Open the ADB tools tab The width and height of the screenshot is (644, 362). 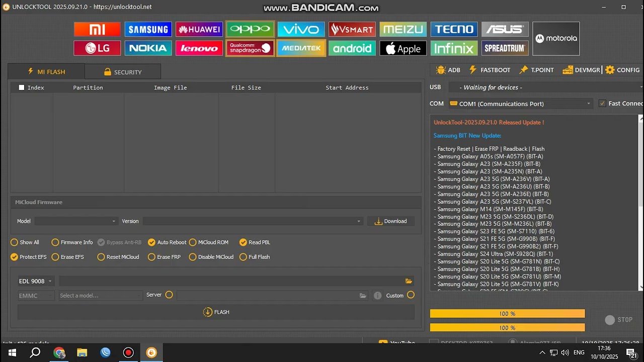coord(448,70)
